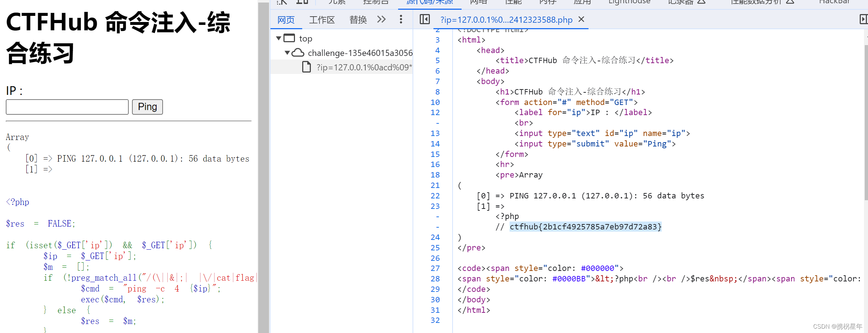Toggle the debugger sidebar icon at far right
Screen dimensions: 868x333
863,19
